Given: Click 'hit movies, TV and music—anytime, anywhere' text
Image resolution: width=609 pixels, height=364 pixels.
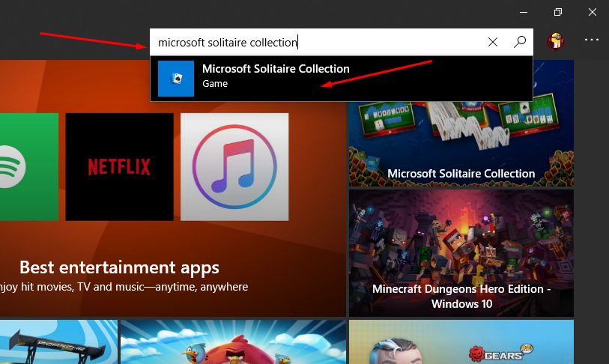Looking at the screenshot, I should tap(134, 287).
